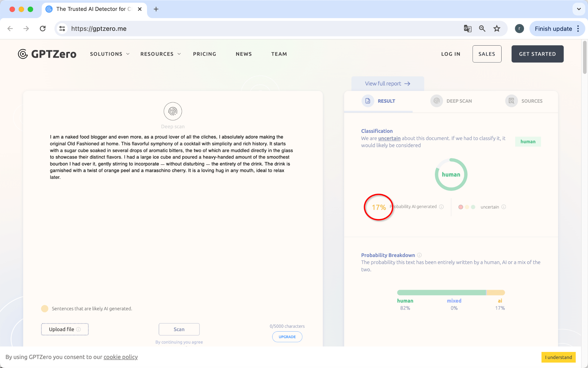Click the red confidence dot

tap(461, 207)
